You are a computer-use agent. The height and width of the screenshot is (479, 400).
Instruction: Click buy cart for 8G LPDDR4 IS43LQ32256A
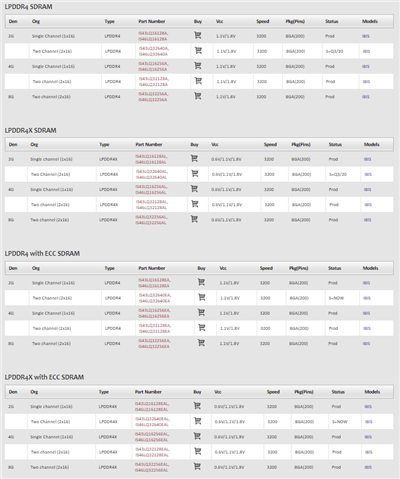tap(198, 96)
